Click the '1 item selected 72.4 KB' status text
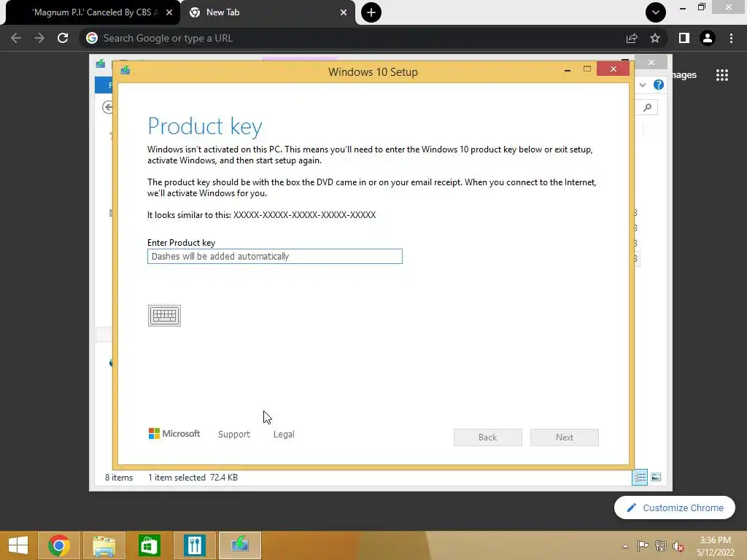The height and width of the screenshot is (560, 747). tap(193, 477)
